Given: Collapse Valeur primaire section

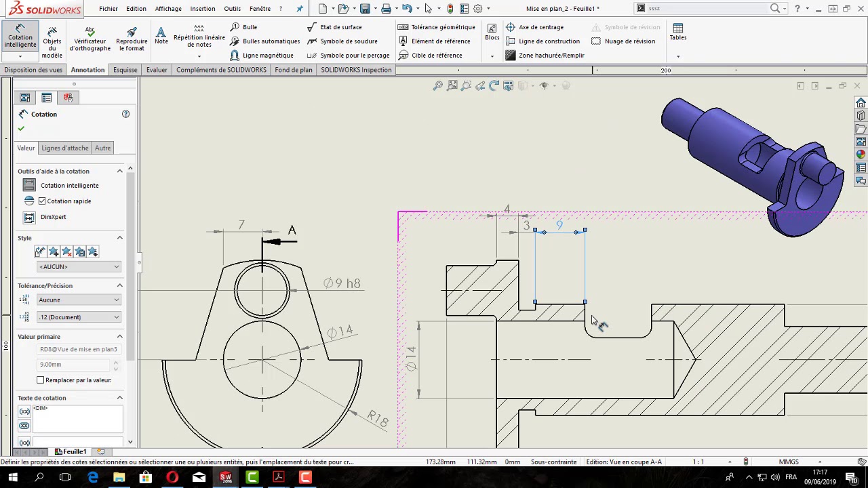Looking at the screenshot, I should pyautogui.click(x=120, y=336).
